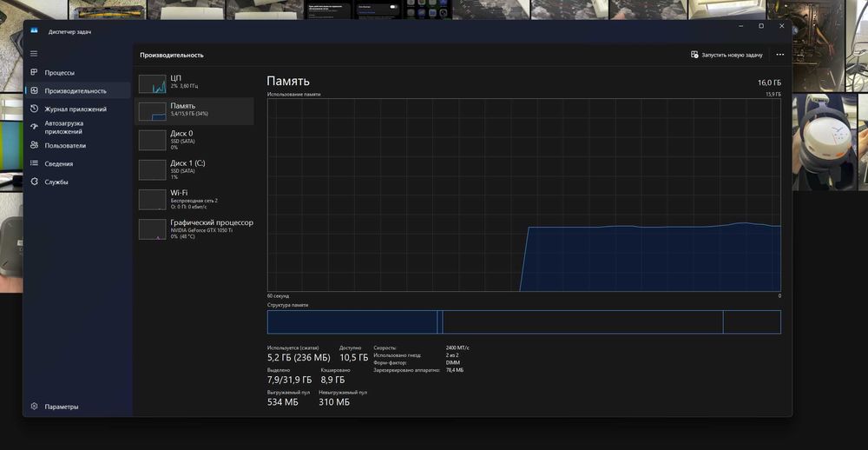Click the 2 из 2 slots used value
The height and width of the screenshot is (450, 868).
pos(451,355)
